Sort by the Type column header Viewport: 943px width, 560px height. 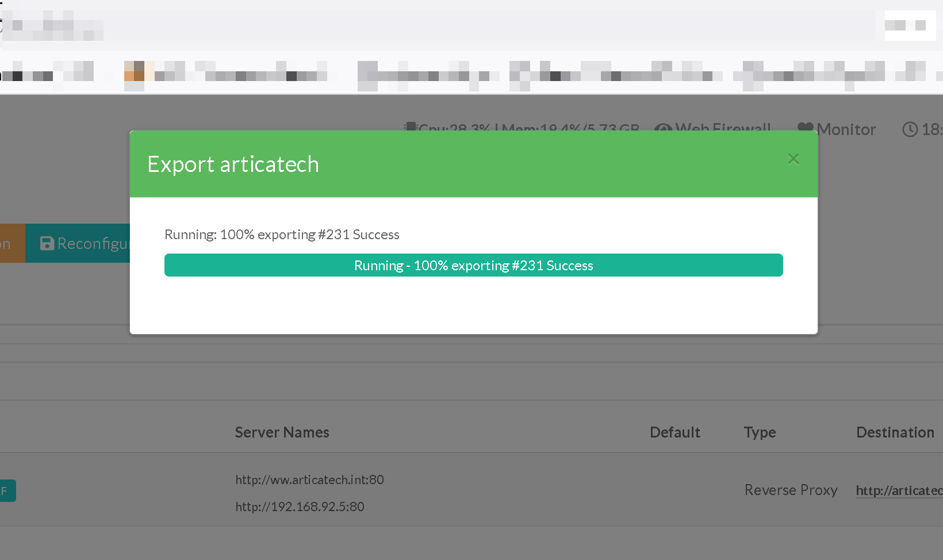(760, 432)
